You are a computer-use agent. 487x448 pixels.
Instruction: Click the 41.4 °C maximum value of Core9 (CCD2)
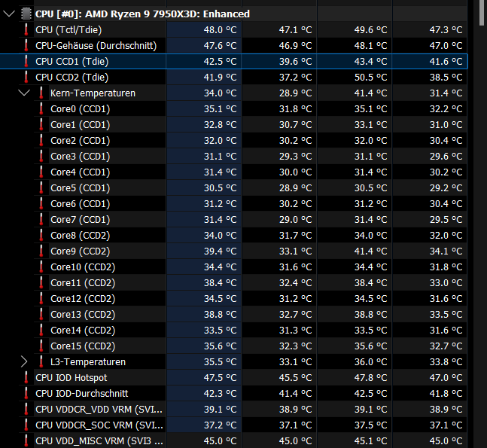[371, 251]
